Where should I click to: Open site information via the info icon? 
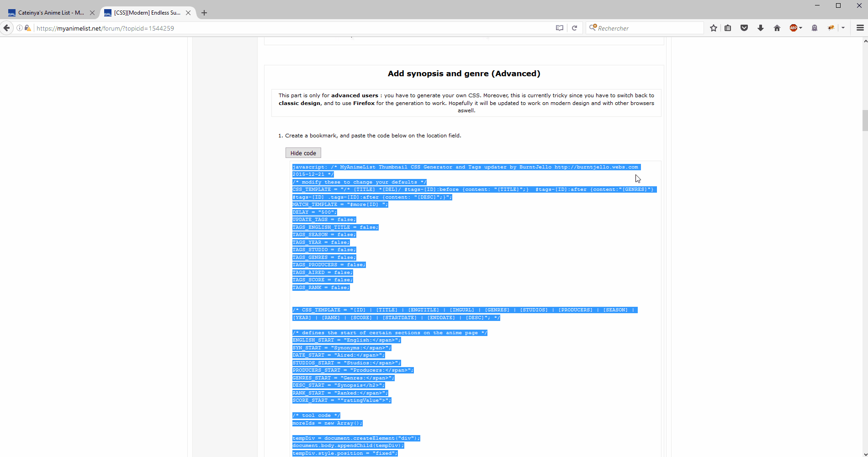click(x=20, y=28)
